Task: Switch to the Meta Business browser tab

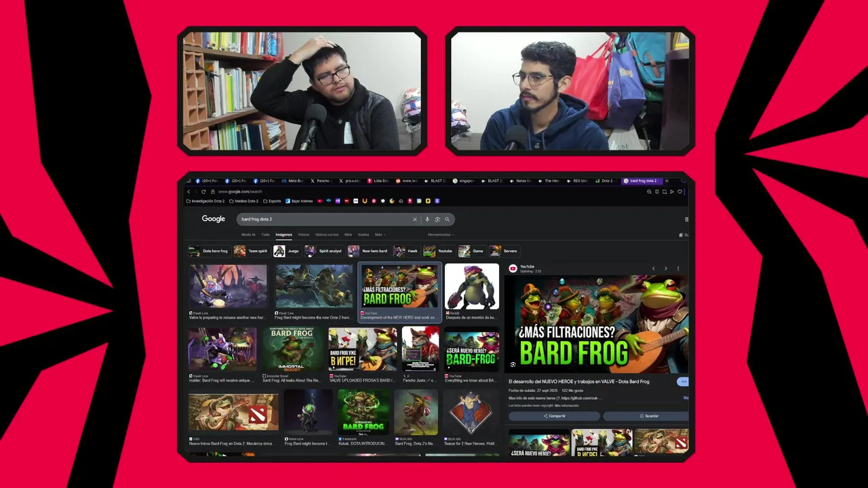Action: click(292, 181)
